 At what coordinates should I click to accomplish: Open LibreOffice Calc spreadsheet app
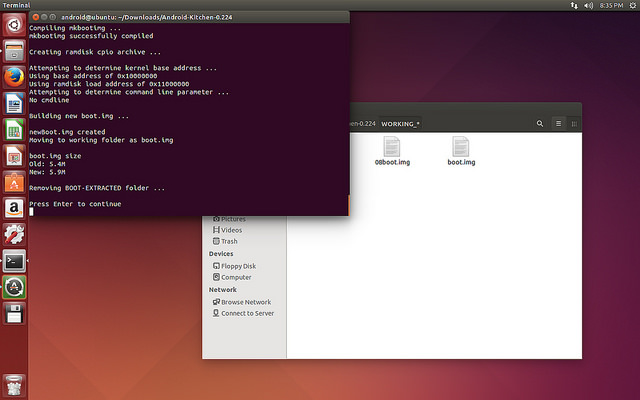point(14,130)
